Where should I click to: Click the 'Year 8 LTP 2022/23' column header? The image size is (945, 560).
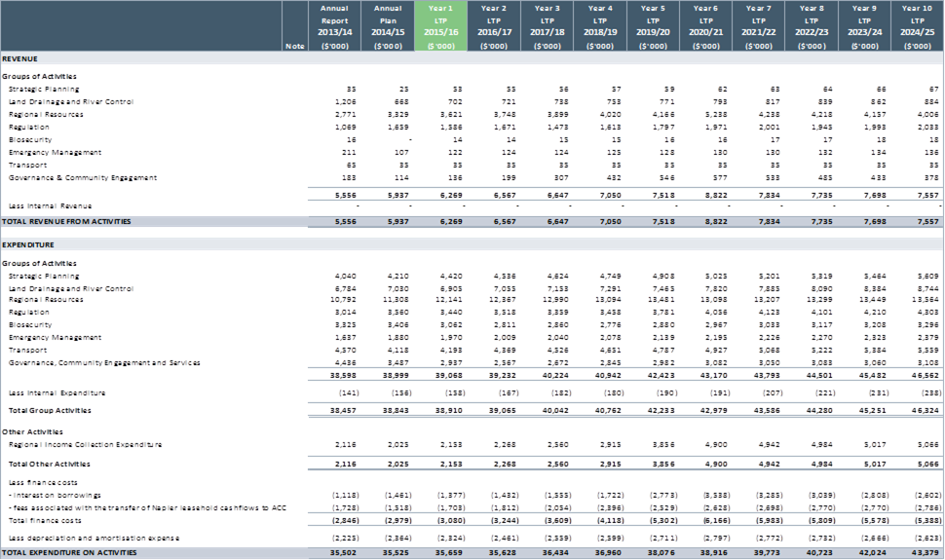[x=812, y=26]
